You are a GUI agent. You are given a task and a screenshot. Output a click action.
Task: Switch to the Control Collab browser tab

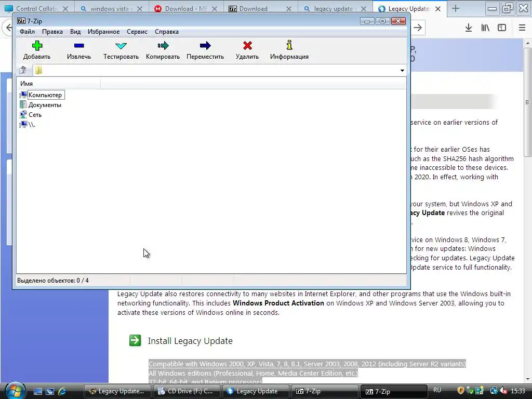[37, 8]
